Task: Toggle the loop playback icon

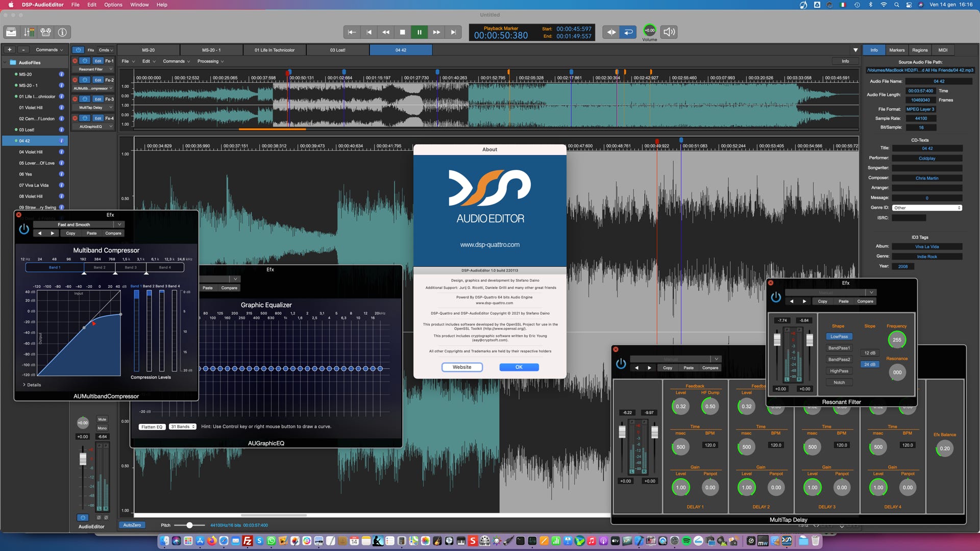Action: click(x=628, y=32)
